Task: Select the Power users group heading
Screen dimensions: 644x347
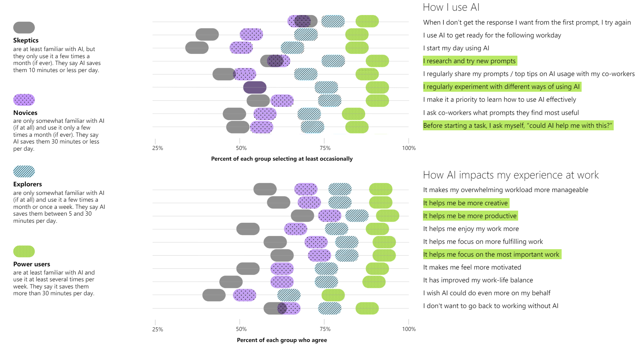Action: 31,264
